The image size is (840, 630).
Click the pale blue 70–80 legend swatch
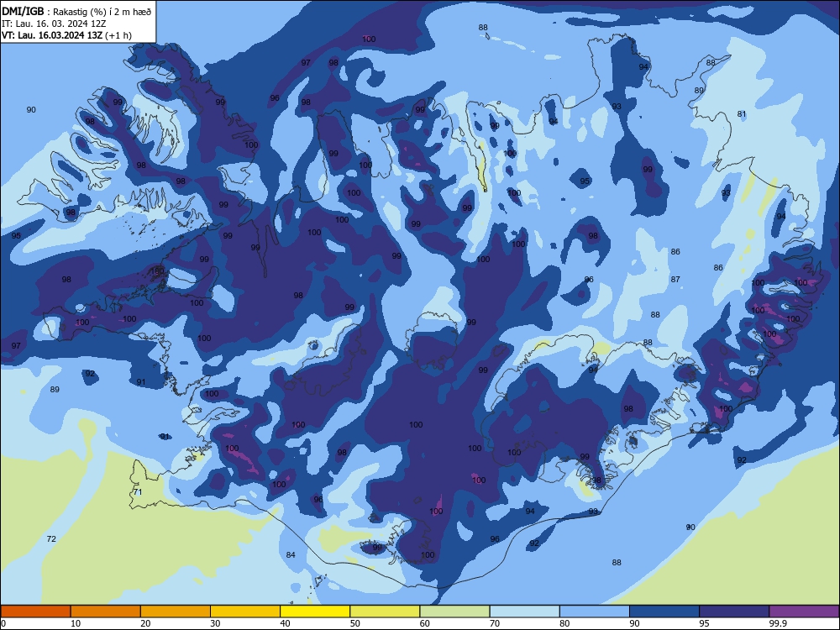click(x=524, y=612)
